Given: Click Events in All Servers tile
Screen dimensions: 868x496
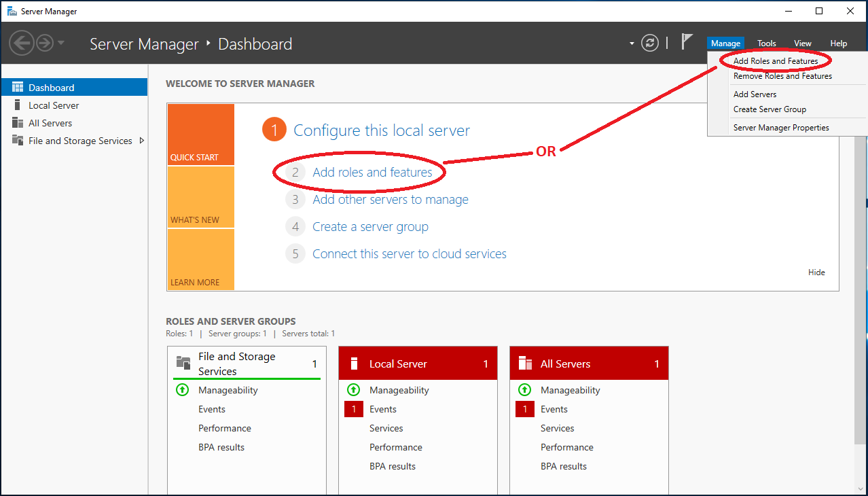Looking at the screenshot, I should pyautogui.click(x=554, y=409).
